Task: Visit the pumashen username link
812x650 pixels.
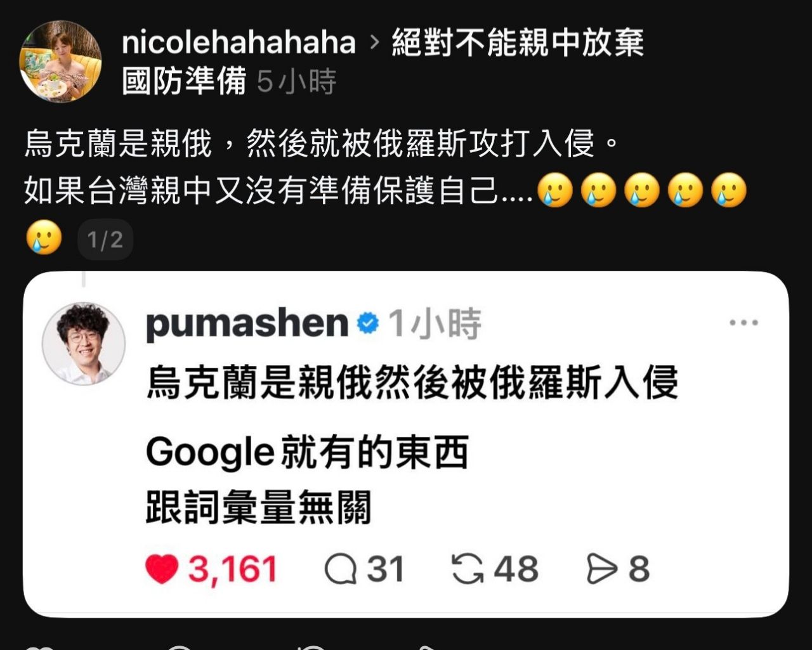Action: click(247, 325)
